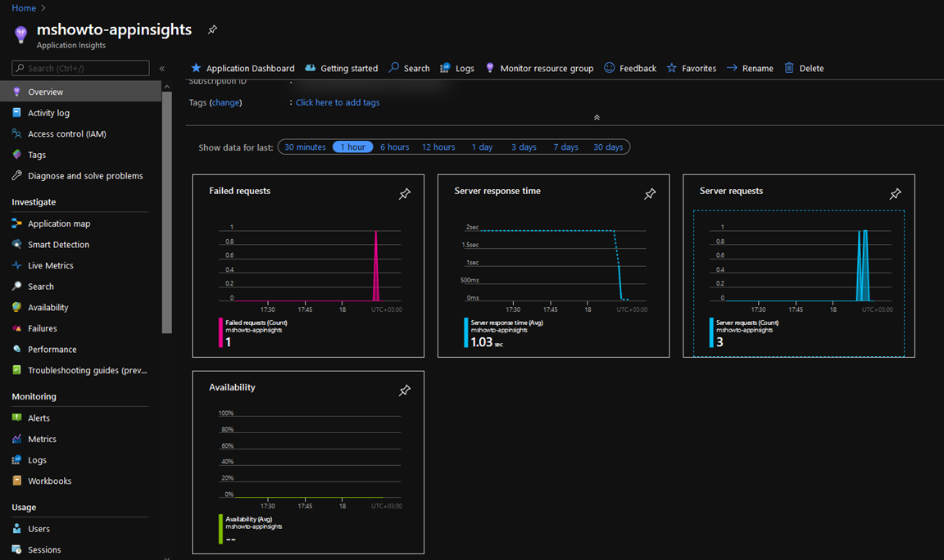Click the Server requests count value 3

click(x=719, y=342)
